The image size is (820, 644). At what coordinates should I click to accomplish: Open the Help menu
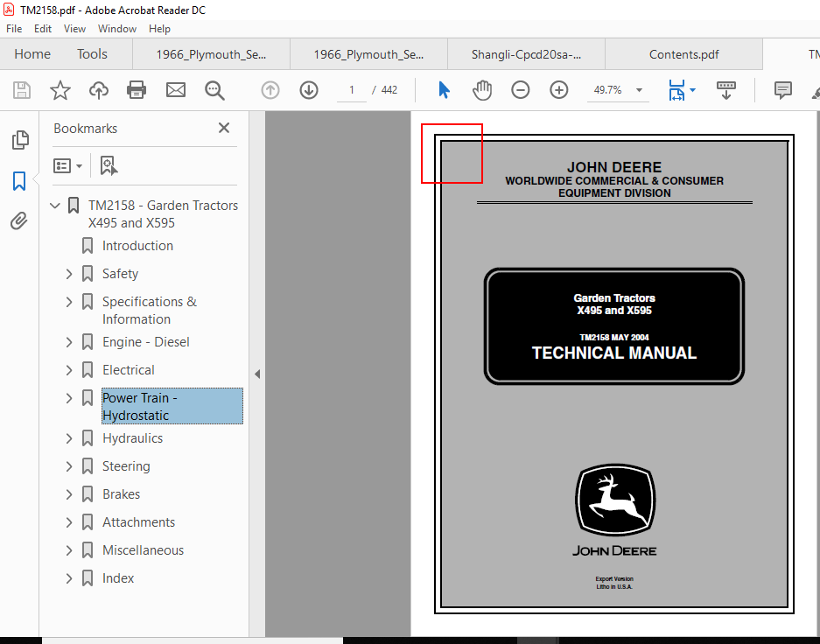click(x=159, y=29)
